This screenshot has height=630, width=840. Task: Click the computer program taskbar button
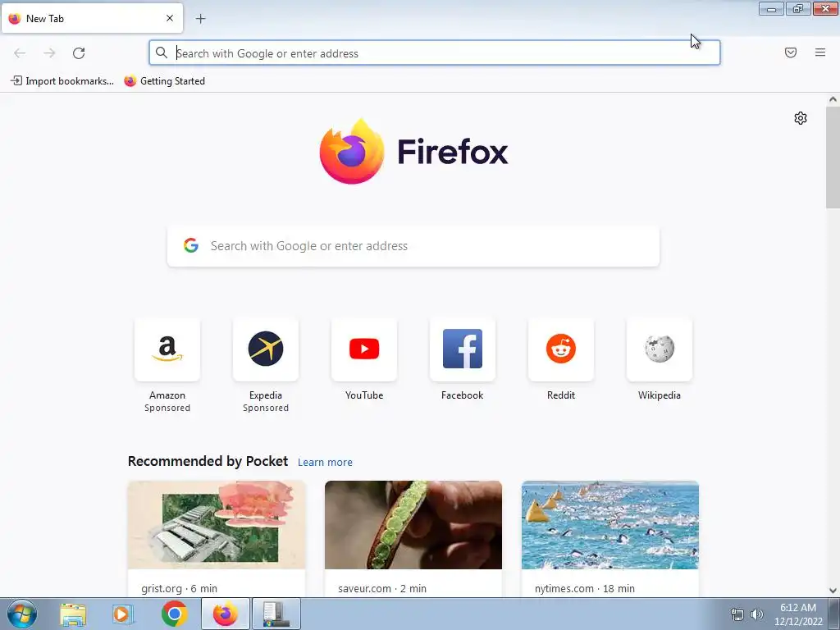pyautogui.click(x=276, y=614)
